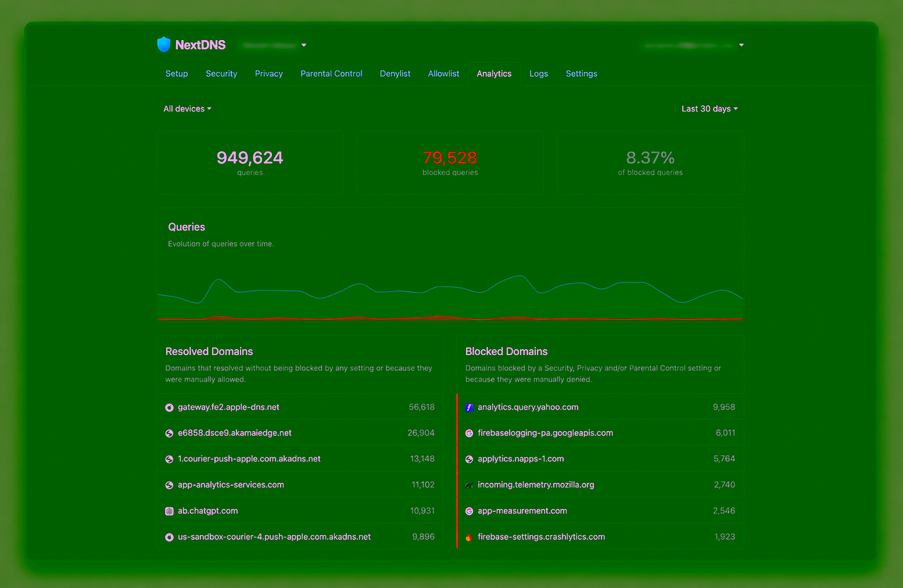Click us-sandbox-courier-4.push-apple.com.akadns.net domain name

tap(274, 537)
